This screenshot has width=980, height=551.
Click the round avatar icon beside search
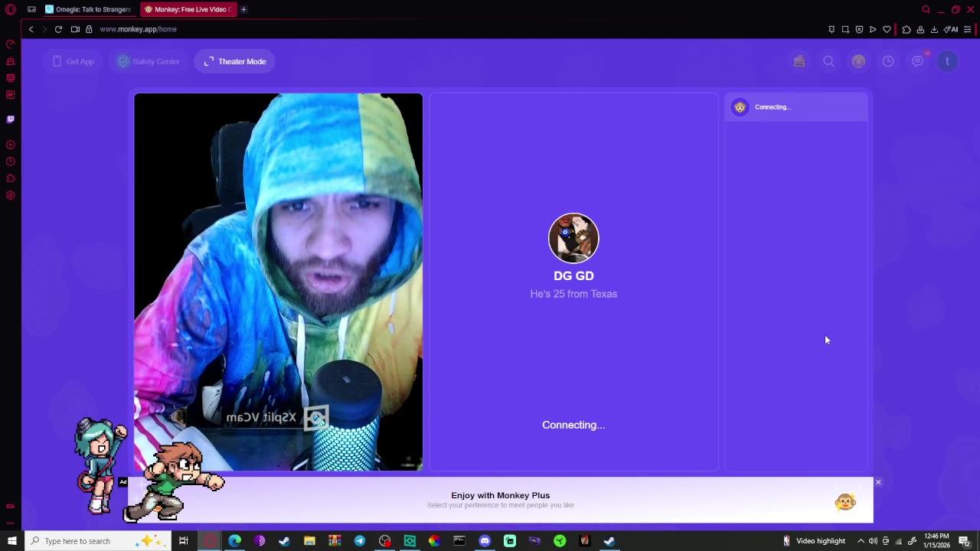pos(858,61)
